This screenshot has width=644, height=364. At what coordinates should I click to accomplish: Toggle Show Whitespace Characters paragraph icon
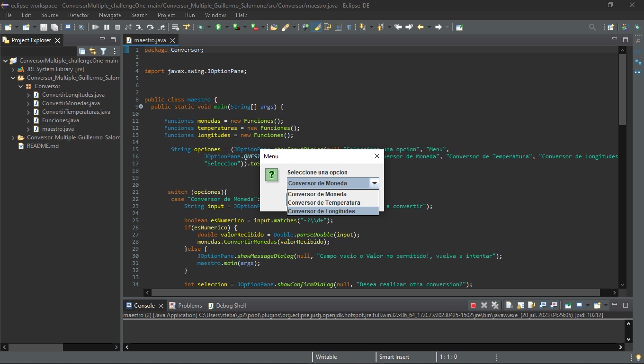(x=349, y=27)
